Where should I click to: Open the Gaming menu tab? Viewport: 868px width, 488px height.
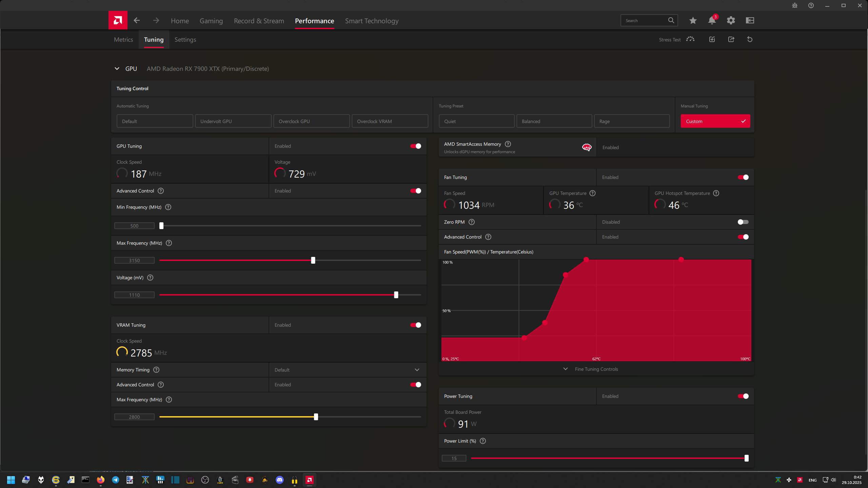coord(211,21)
